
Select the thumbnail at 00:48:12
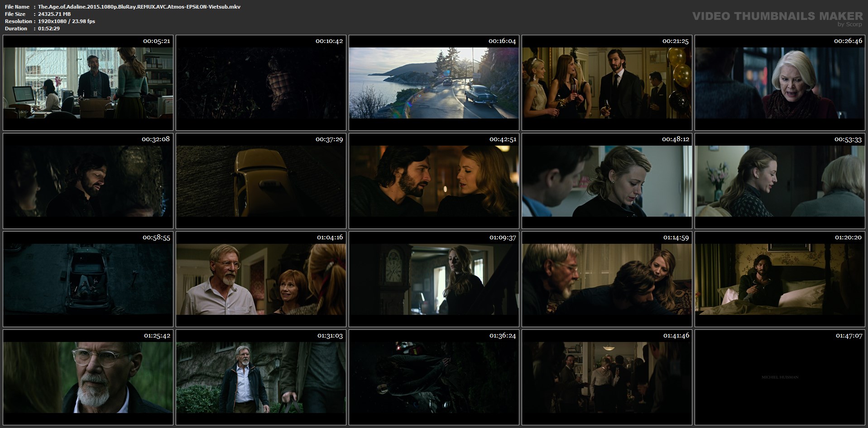coord(607,181)
